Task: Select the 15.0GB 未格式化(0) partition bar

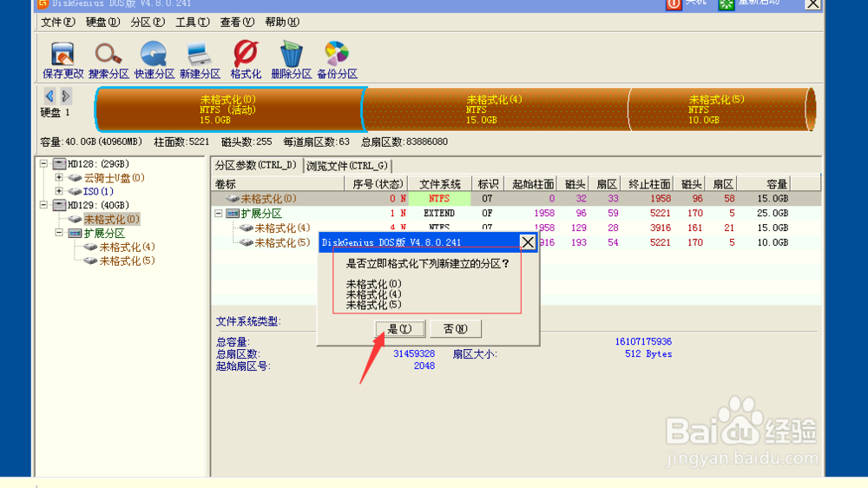Action: pyautogui.click(x=228, y=109)
